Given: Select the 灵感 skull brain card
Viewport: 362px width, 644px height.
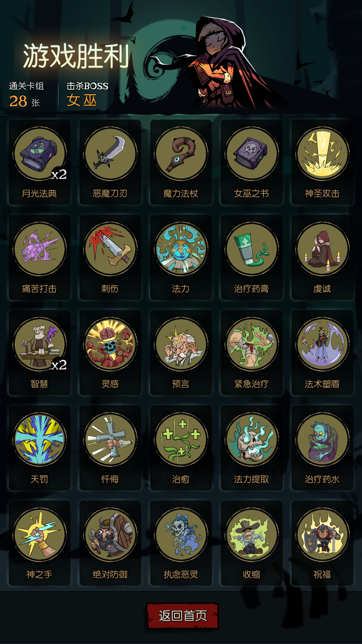Looking at the screenshot, I should tap(110, 353).
